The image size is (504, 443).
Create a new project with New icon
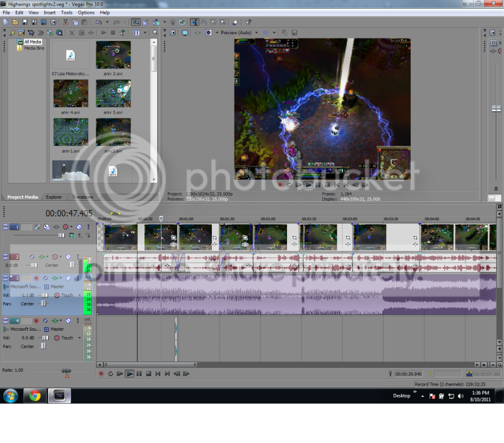click(6, 22)
